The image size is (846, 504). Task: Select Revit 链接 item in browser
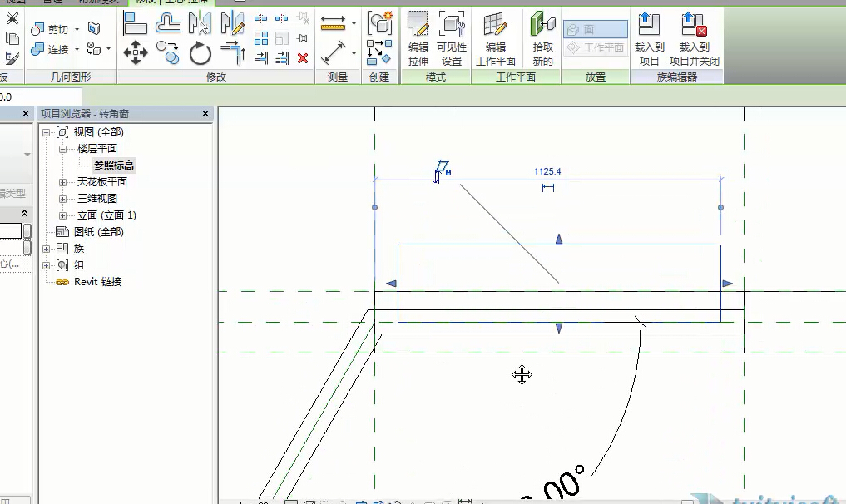pos(97,282)
